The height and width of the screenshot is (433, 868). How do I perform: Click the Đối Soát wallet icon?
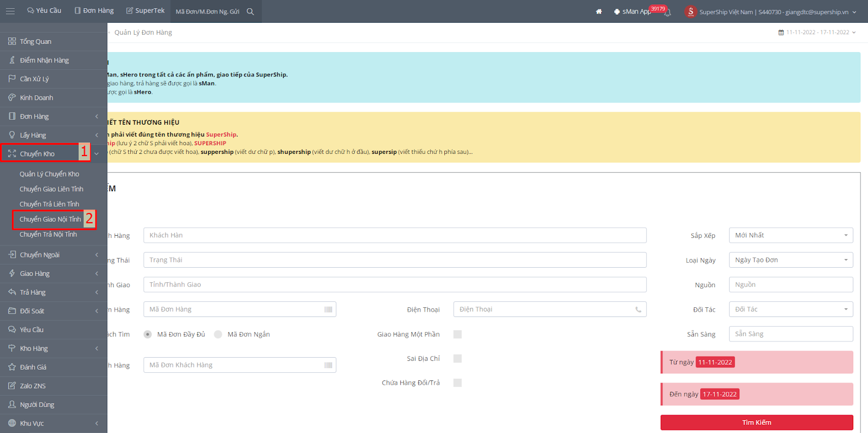point(12,311)
